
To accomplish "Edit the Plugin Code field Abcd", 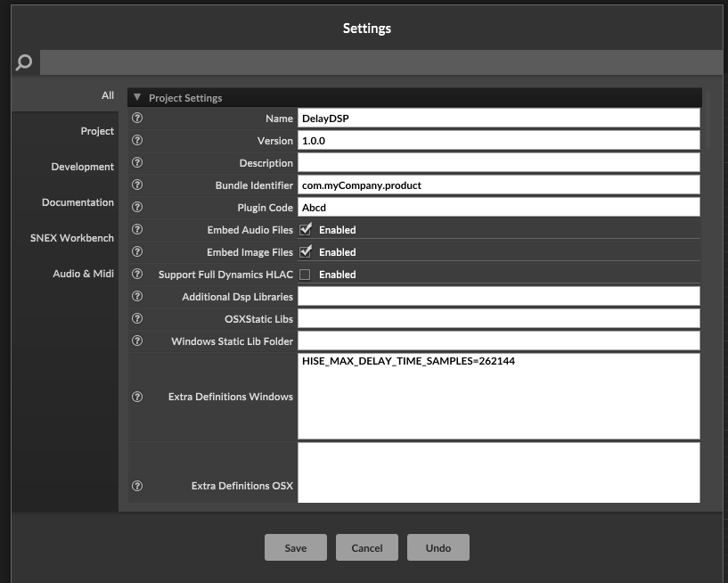I will [x=499, y=207].
